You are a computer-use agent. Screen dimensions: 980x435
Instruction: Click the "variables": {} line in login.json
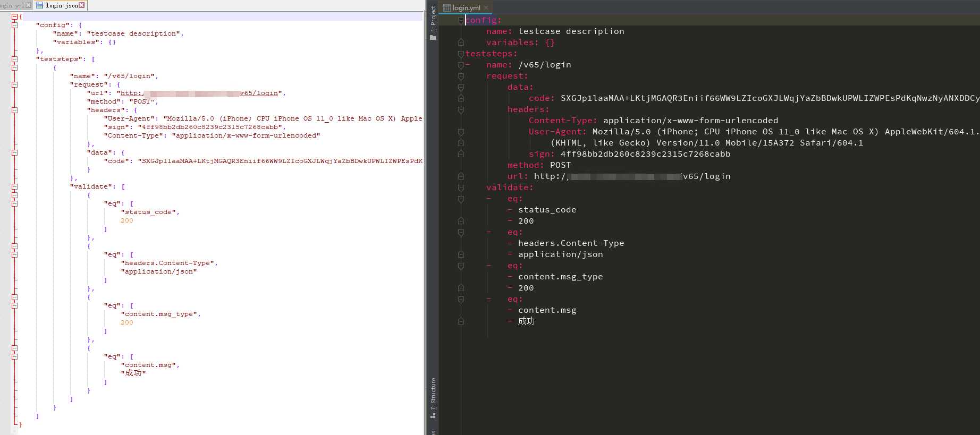point(84,42)
